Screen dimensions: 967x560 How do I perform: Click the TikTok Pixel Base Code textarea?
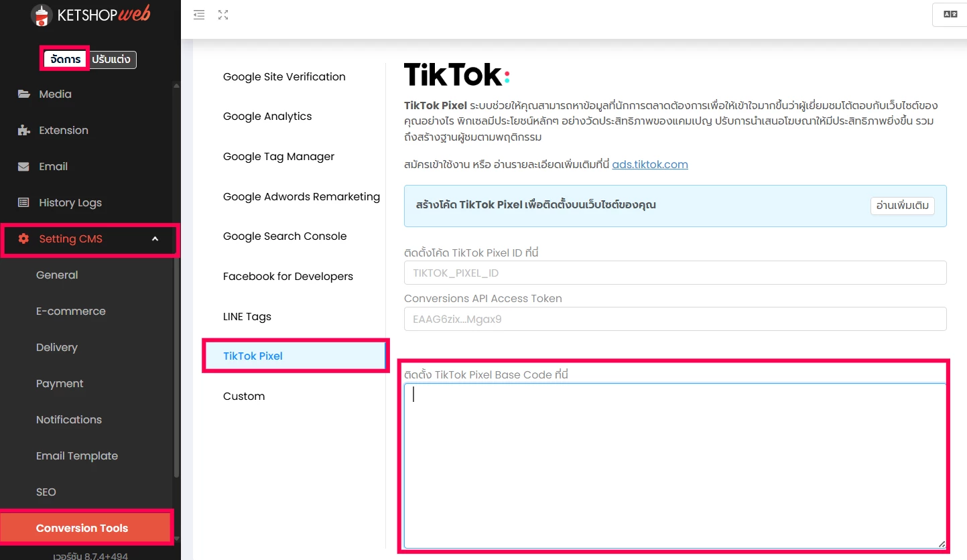click(675, 466)
